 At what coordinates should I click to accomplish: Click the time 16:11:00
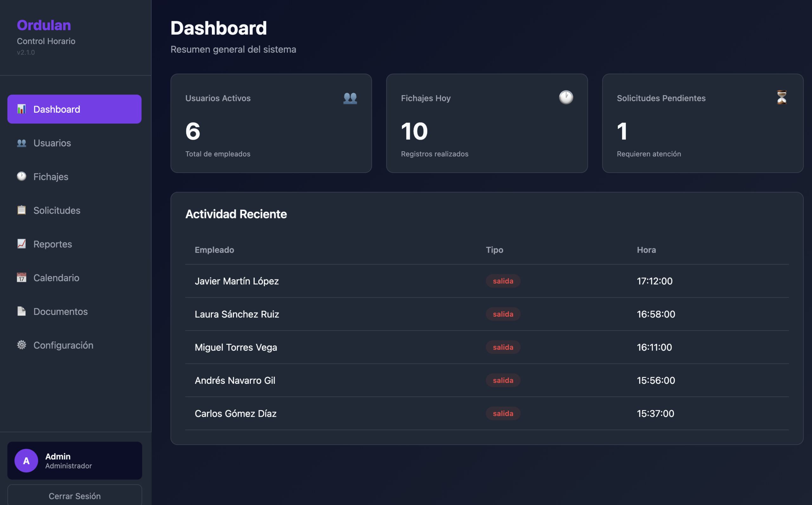coord(654,347)
